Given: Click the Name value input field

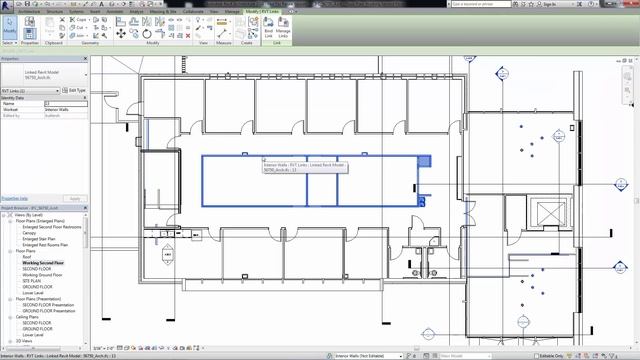Looking at the screenshot, I should (x=65, y=104).
